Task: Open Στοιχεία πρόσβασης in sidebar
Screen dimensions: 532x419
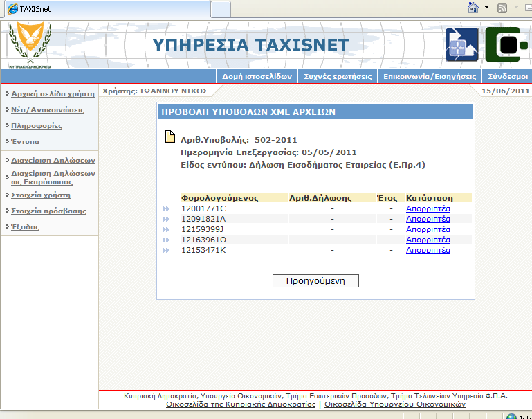Action: click(48, 211)
